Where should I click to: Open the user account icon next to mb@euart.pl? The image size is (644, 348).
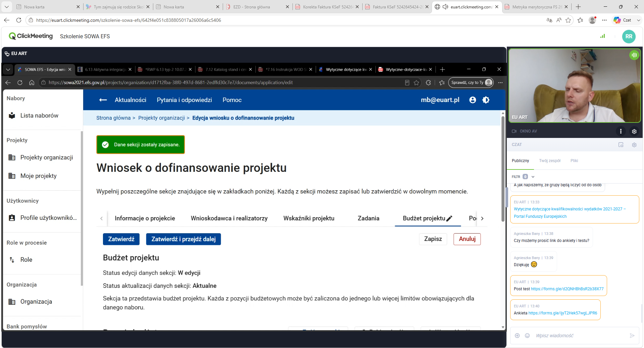[x=473, y=100]
